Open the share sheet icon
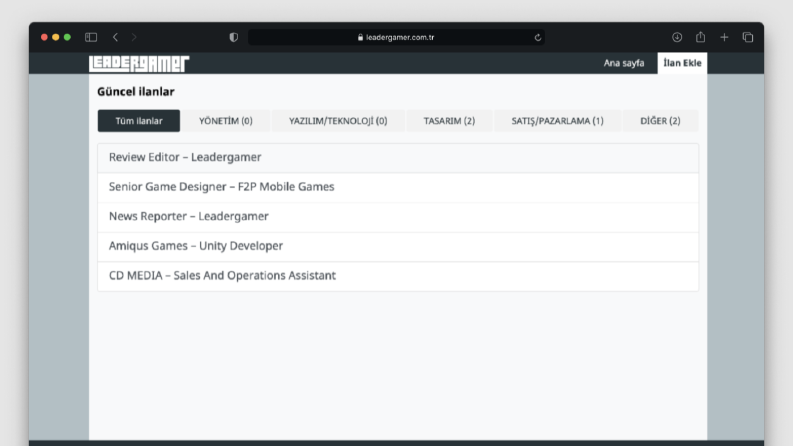793x446 pixels. 700,37
